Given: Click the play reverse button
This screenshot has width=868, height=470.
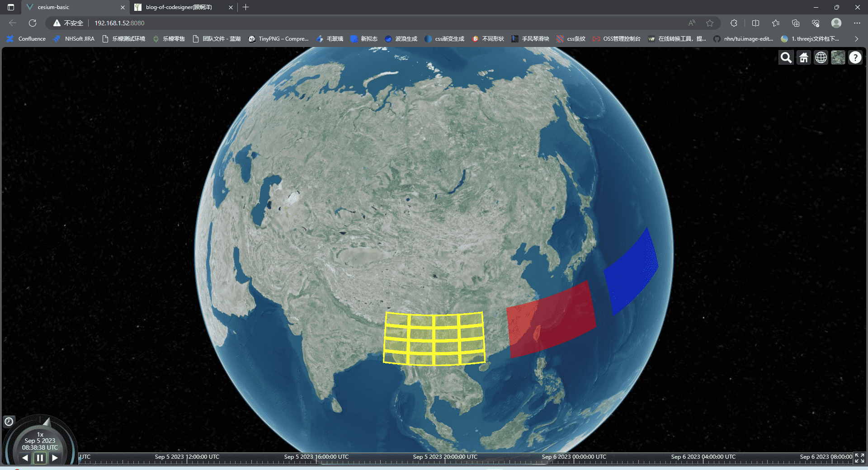Looking at the screenshot, I should pyautogui.click(x=25, y=458).
